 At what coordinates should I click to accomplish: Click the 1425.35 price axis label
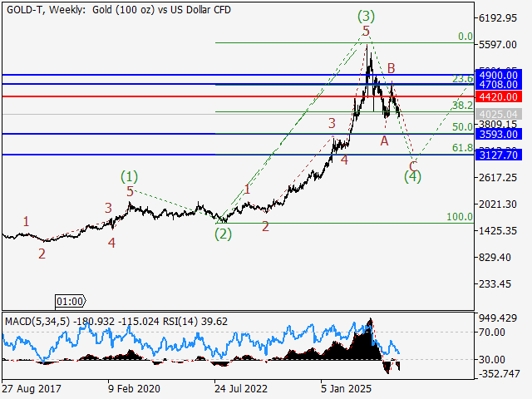tap(497, 231)
